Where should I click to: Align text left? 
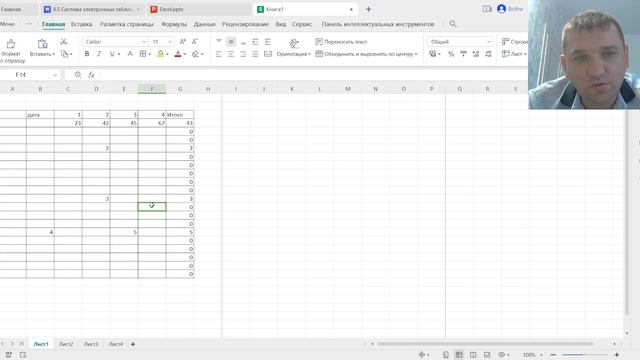pyautogui.click(x=219, y=54)
